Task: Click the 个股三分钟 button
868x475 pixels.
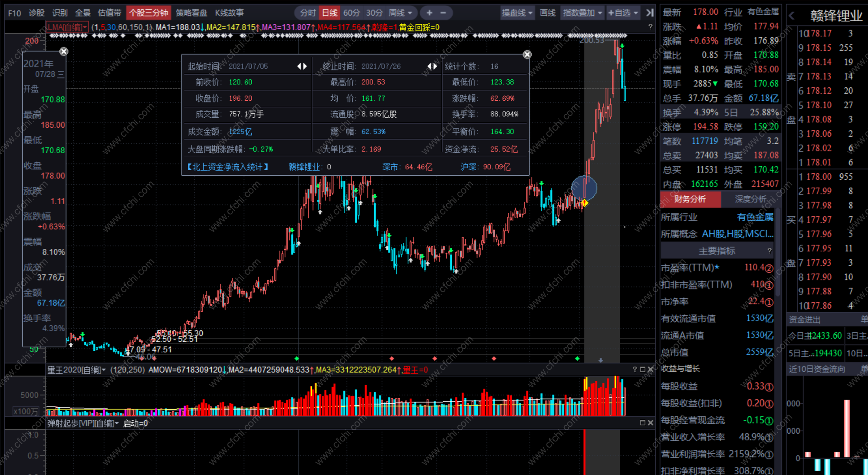Action: pyautogui.click(x=148, y=13)
